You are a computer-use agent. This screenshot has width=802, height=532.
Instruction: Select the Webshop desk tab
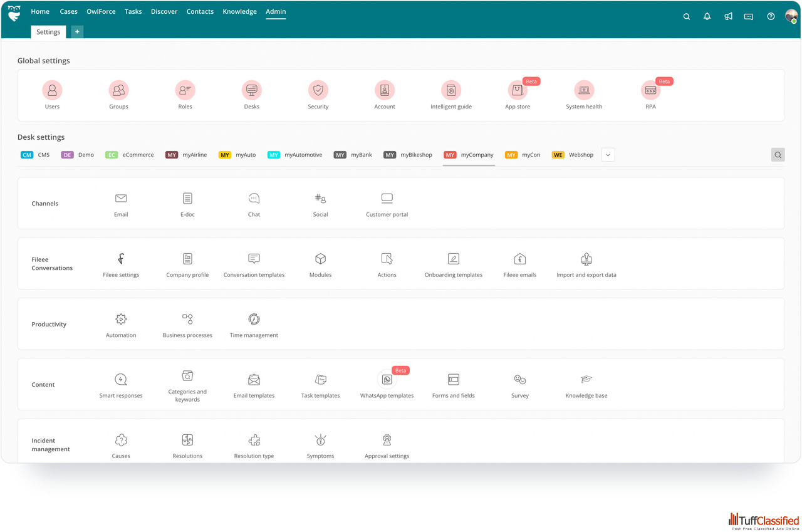[x=573, y=155]
